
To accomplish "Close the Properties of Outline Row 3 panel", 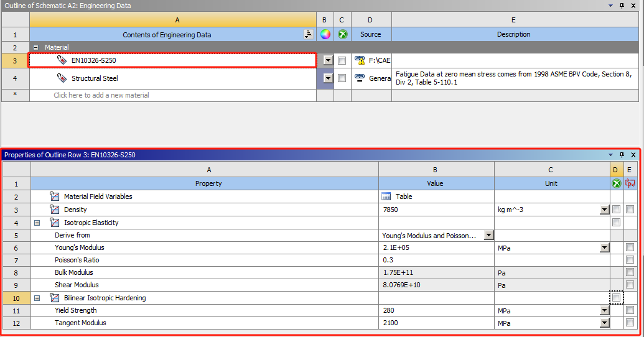I will pos(633,155).
